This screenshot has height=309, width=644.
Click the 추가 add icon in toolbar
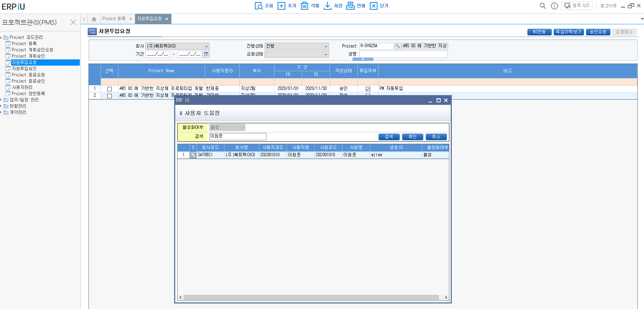click(x=281, y=6)
